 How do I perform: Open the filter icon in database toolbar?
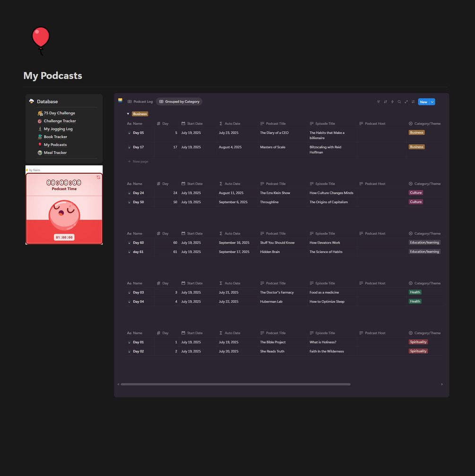pyautogui.click(x=378, y=102)
